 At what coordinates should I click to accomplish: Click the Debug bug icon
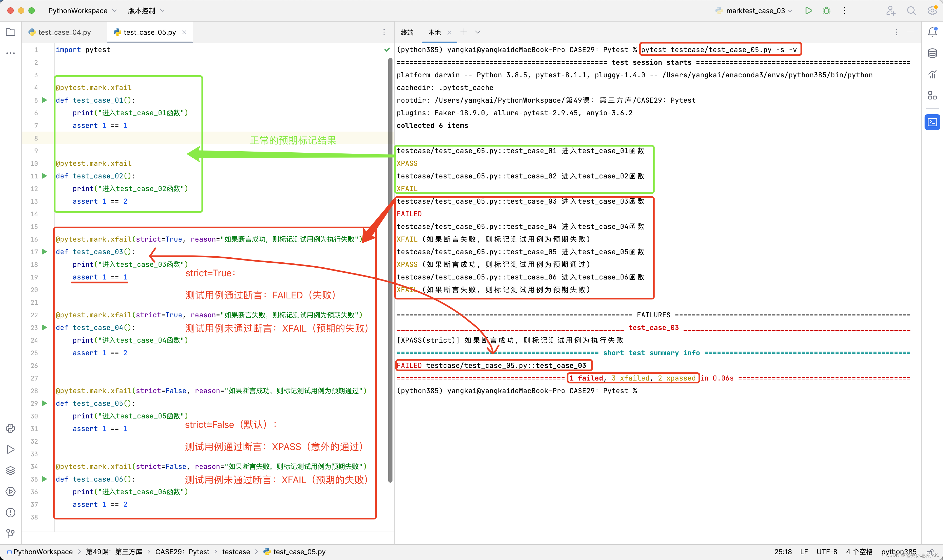coord(826,11)
